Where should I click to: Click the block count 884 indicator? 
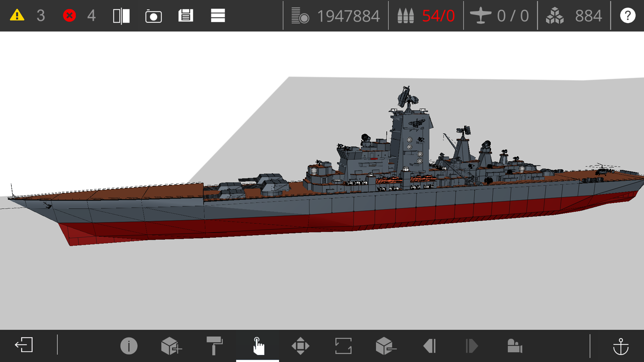588,16
